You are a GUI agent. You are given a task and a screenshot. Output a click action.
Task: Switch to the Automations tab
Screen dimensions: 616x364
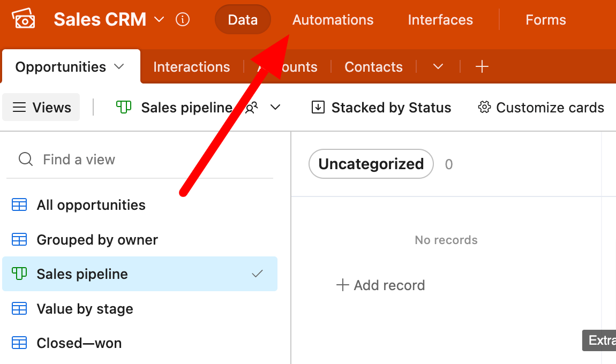point(333,20)
